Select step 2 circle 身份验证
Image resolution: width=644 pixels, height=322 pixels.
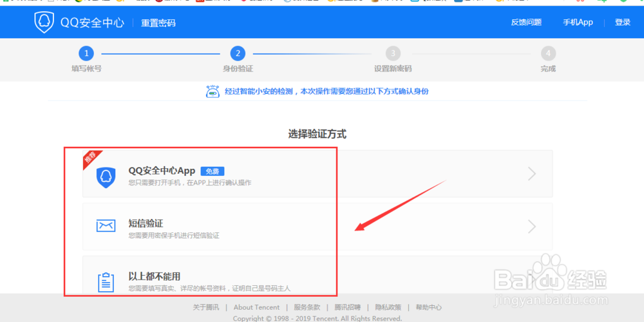238,53
